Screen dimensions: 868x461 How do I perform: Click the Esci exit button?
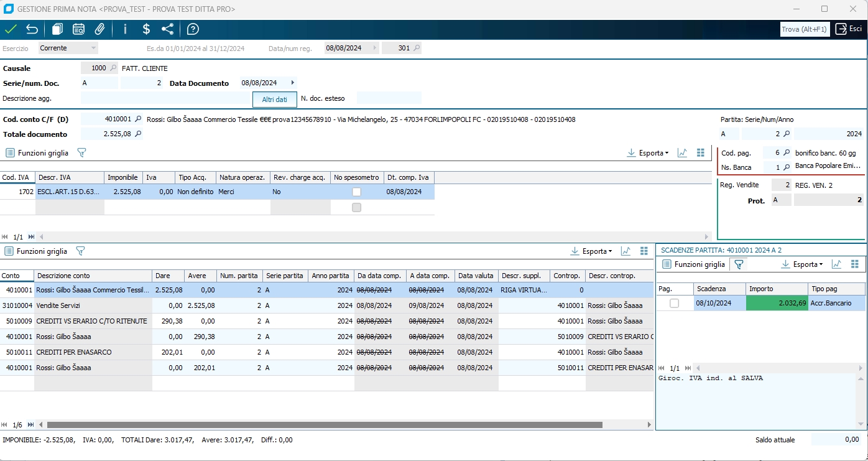coord(849,29)
